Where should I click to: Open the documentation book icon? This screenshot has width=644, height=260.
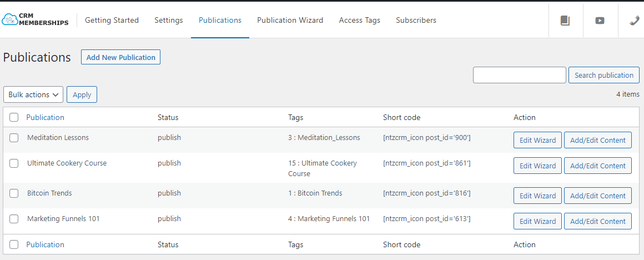pyautogui.click(x=565, y=21)
